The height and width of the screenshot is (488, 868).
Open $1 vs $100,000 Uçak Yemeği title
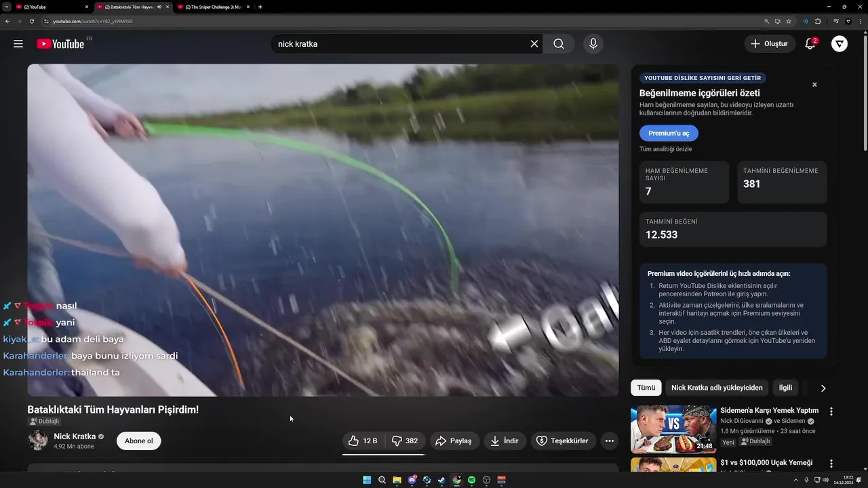pyautogui.click(x=766, y=463)
